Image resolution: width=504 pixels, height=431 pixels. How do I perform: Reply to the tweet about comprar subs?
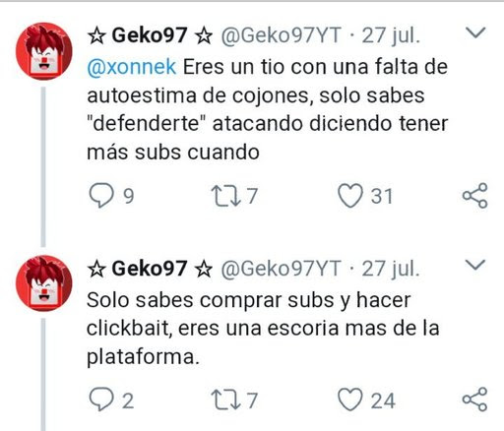(x=101, y=400)
